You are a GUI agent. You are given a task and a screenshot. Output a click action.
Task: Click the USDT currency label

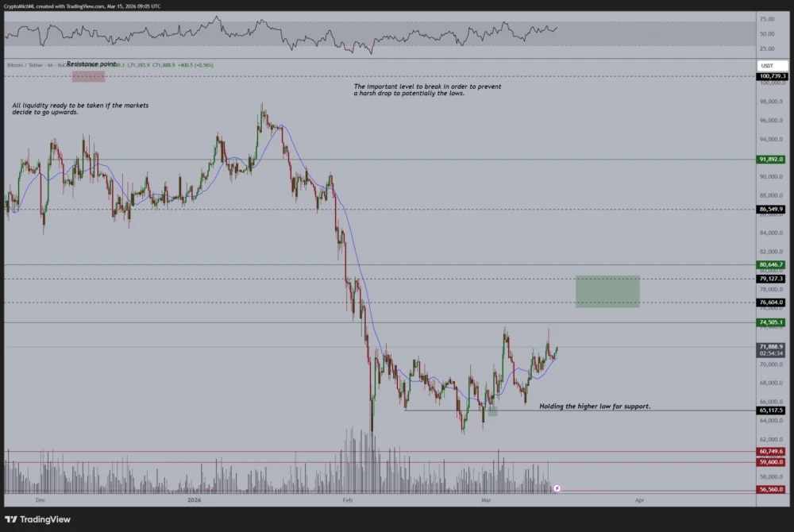tap(767, 65)
